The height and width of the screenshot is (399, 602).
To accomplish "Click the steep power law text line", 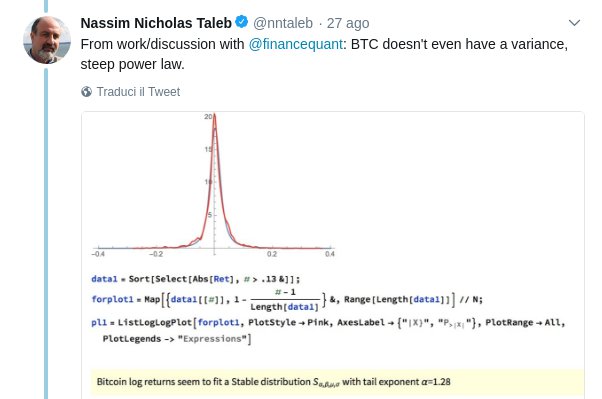I will [132, 64].
